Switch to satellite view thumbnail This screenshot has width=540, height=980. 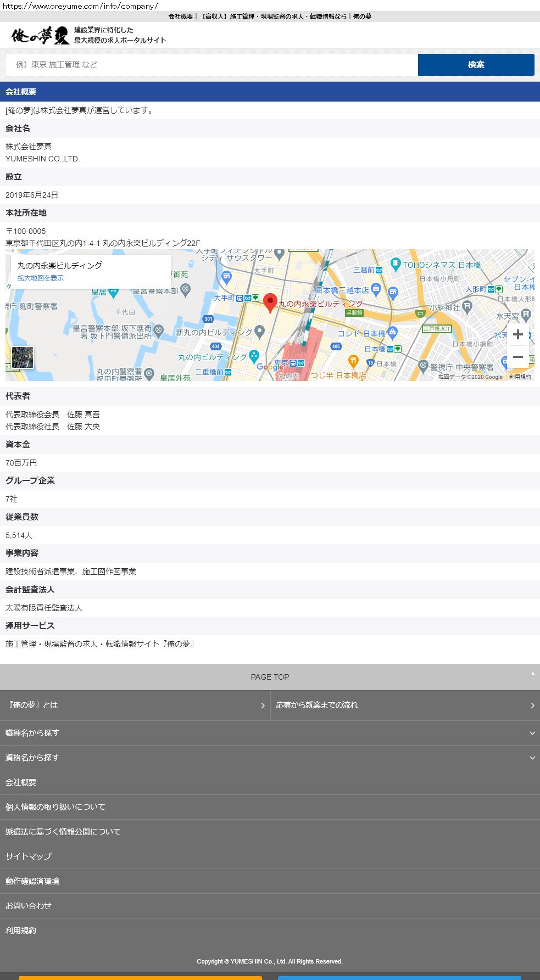point(23,357)
